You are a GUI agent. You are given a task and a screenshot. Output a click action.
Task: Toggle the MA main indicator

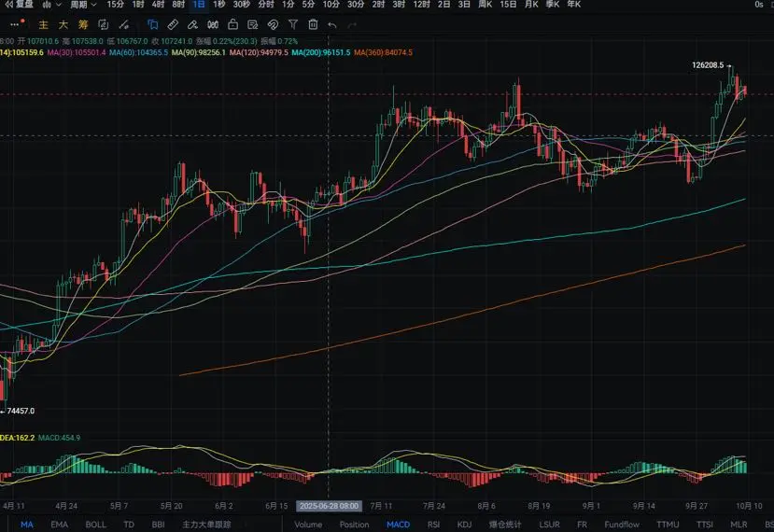(27, 525)
